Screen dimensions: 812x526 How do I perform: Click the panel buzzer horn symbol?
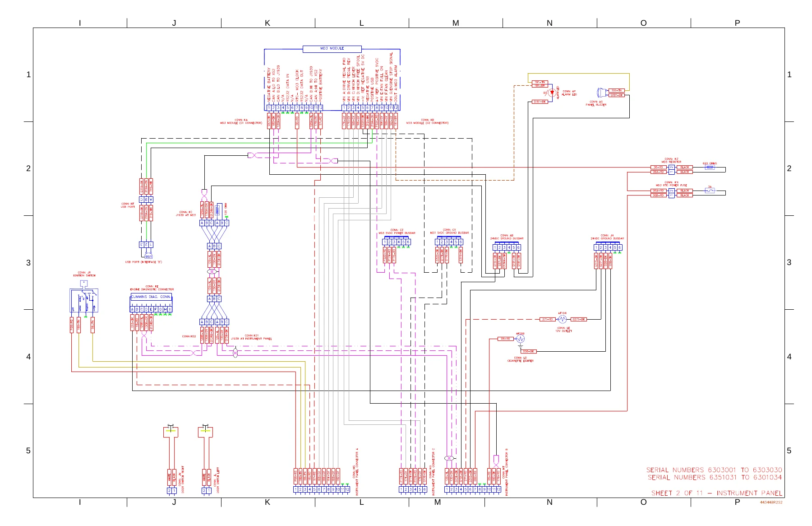(602, 93)
